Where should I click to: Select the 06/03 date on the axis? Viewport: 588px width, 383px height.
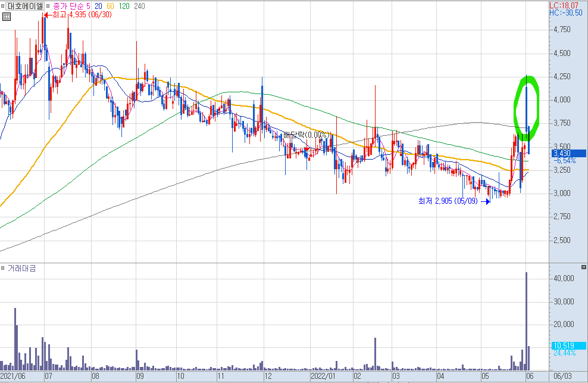[563, 376]
